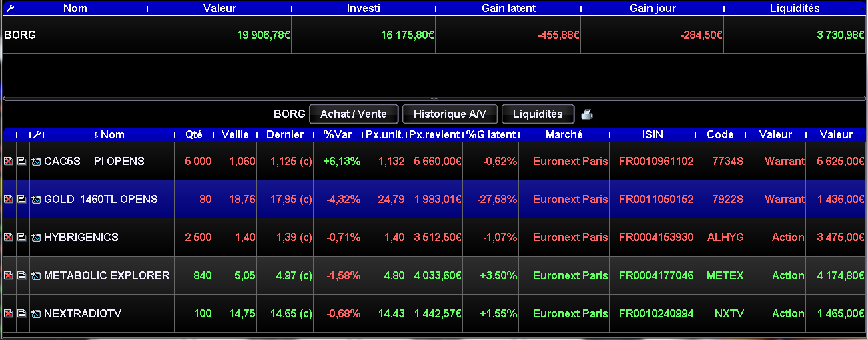Open the Liquidités button
The width and height of the screenshot is (868, 340).
(x=538, y=114)
